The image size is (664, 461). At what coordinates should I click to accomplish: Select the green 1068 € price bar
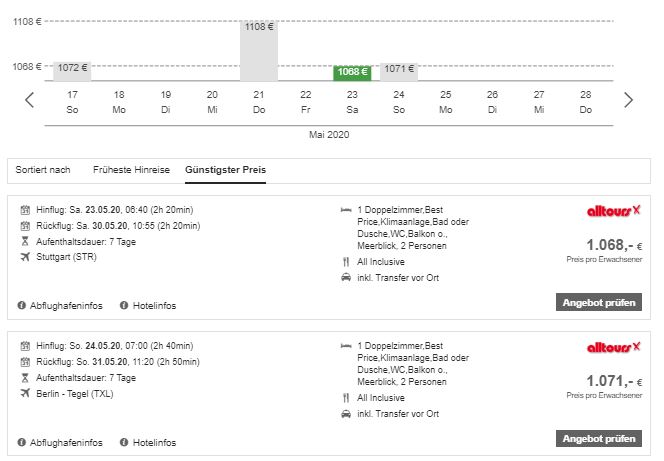pyautogui.click(x=352, y=72)
